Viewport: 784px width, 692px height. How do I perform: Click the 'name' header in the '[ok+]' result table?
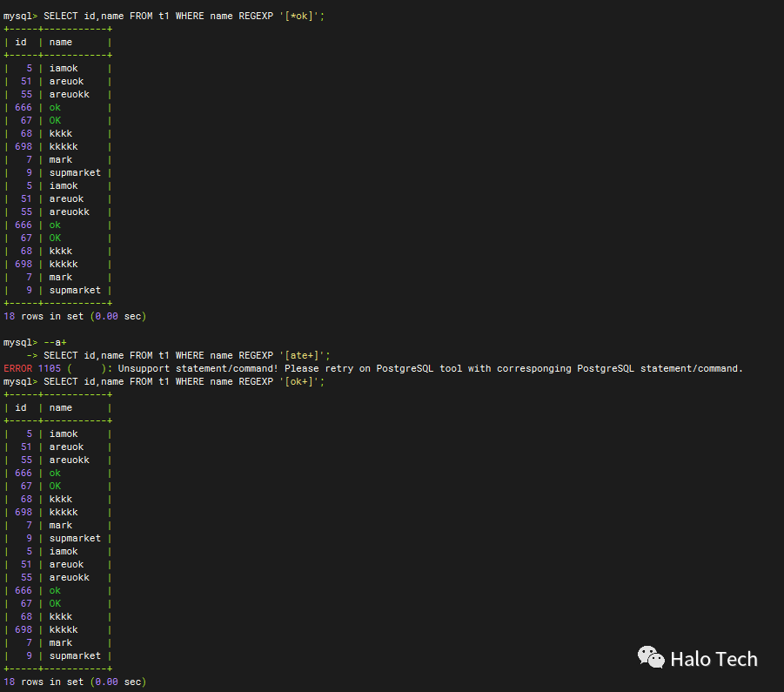tap(61, 408)
